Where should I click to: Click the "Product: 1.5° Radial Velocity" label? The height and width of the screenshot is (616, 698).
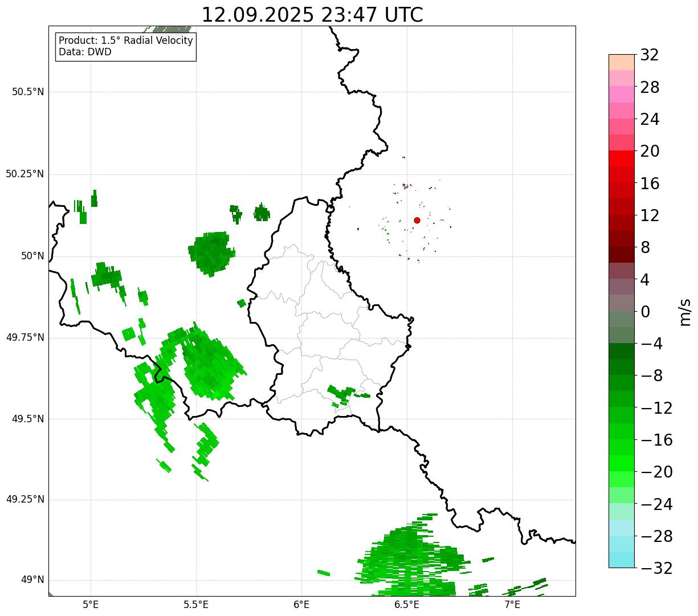(x=126, y=41)
